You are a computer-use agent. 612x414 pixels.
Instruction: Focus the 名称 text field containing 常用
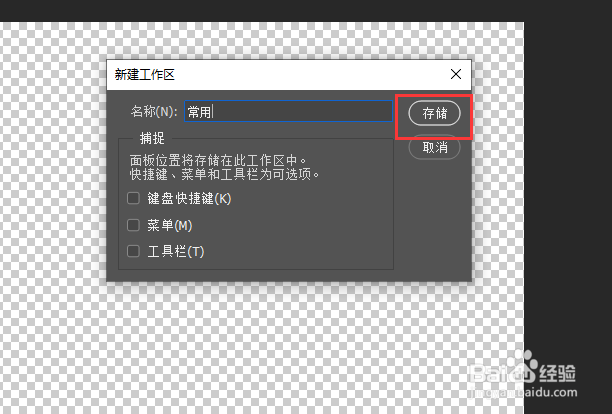tap(288, 112)
